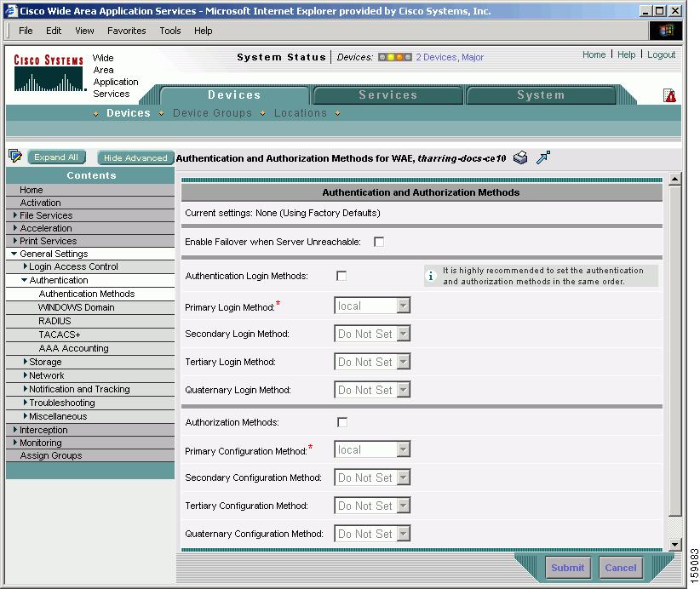700x589 pixels.
Task: Click the red alert warning icon
Action: [x=669, y=95]
